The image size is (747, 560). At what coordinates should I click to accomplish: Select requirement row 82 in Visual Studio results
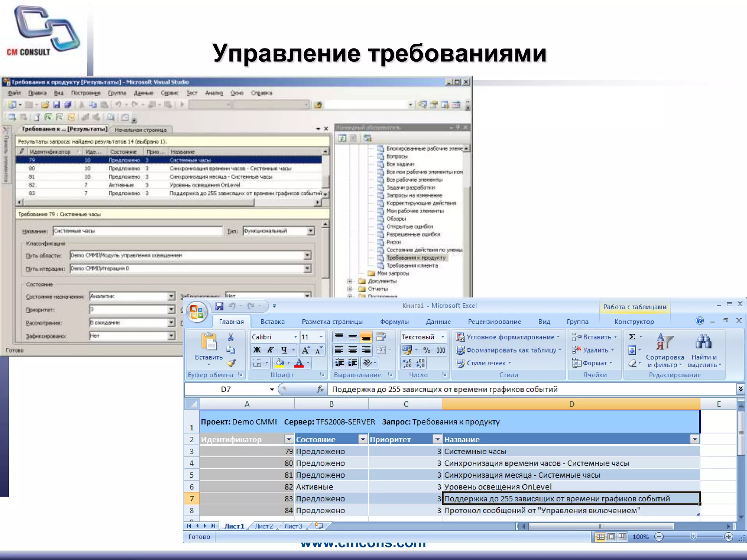(169, 185)
